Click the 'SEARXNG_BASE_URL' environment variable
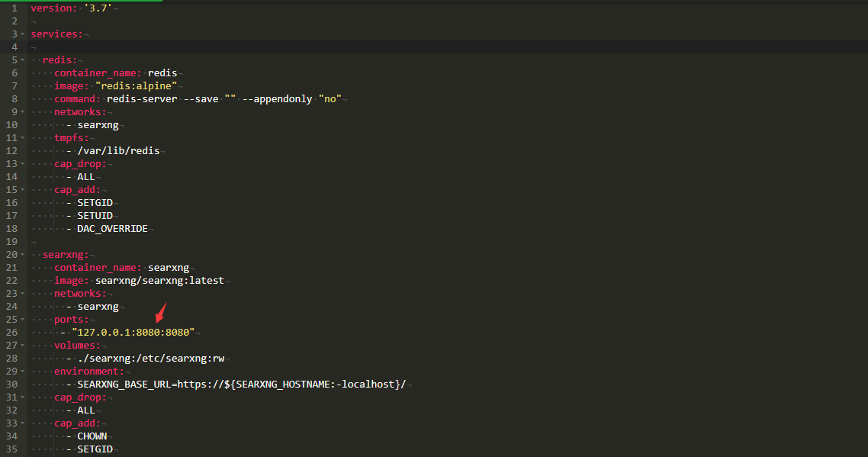Image resolution: width=868 pixels, height=457 pixels. (x=126, y=385)
